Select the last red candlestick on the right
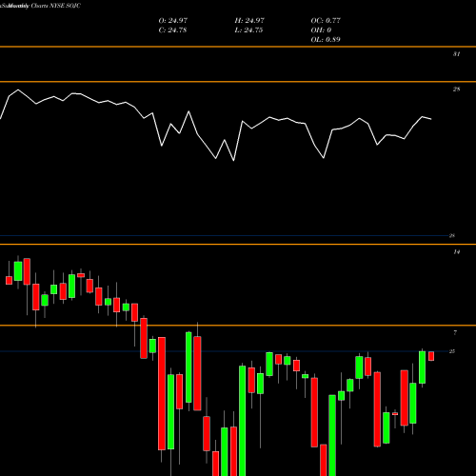 coord(431,356)
